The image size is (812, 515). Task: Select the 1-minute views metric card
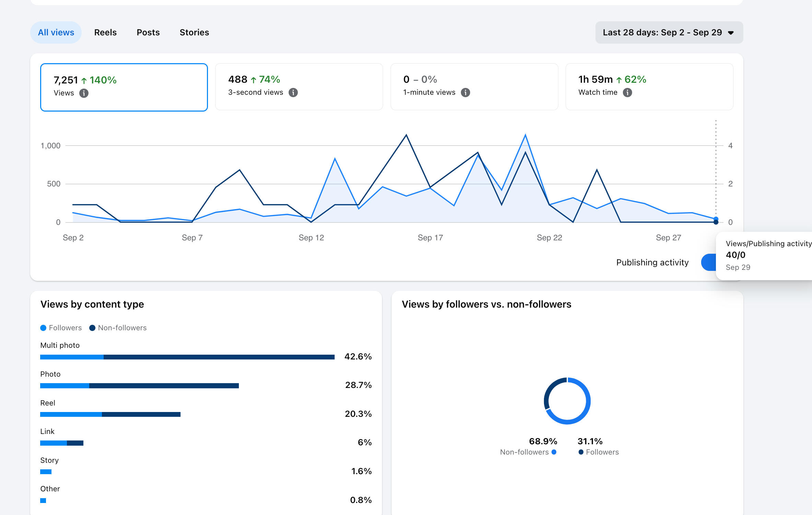click(474, 87)
